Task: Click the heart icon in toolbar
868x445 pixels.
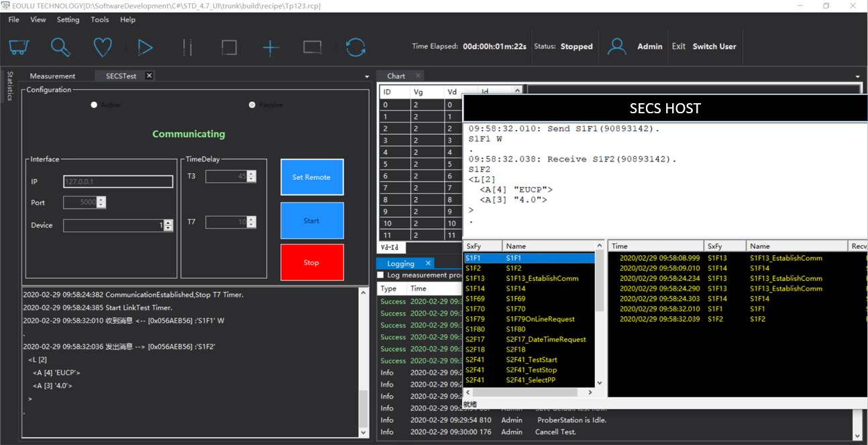Action: point(102,47)
